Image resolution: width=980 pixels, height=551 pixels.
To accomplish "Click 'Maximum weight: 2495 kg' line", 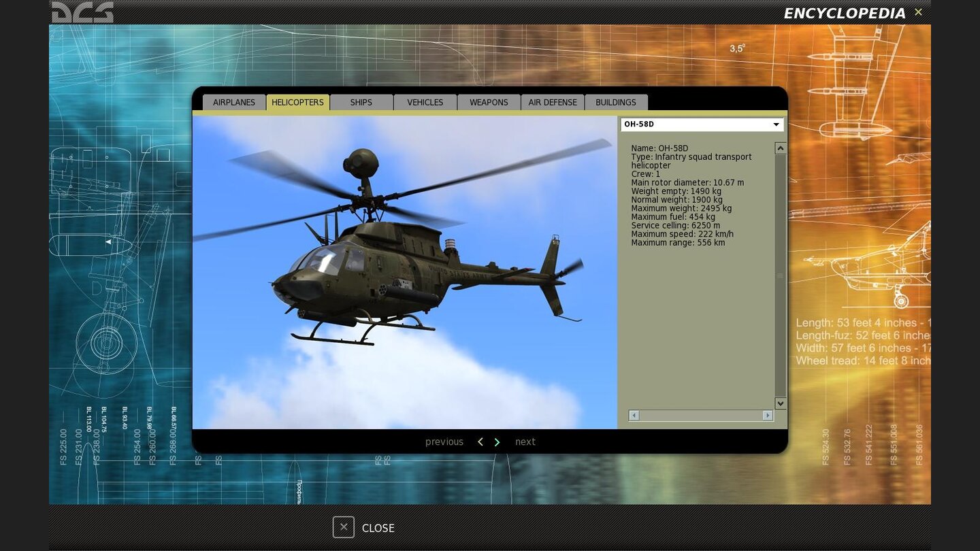I will point(681,208).
